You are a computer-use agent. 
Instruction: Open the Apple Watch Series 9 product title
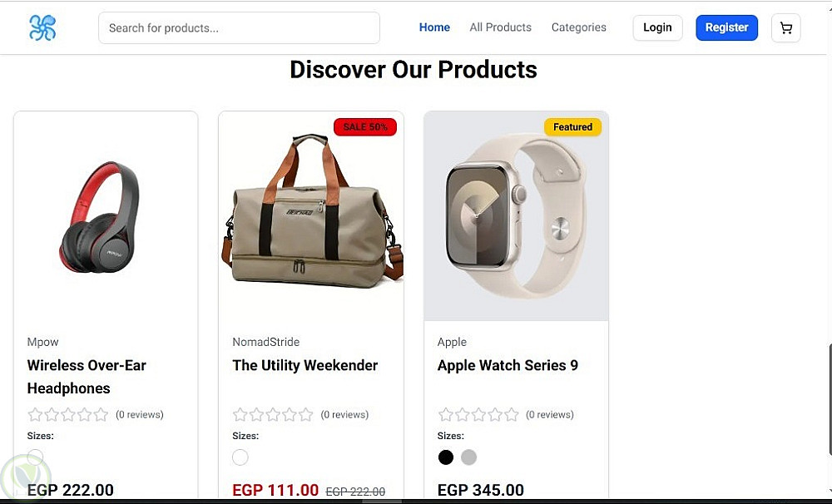(508, 365)
